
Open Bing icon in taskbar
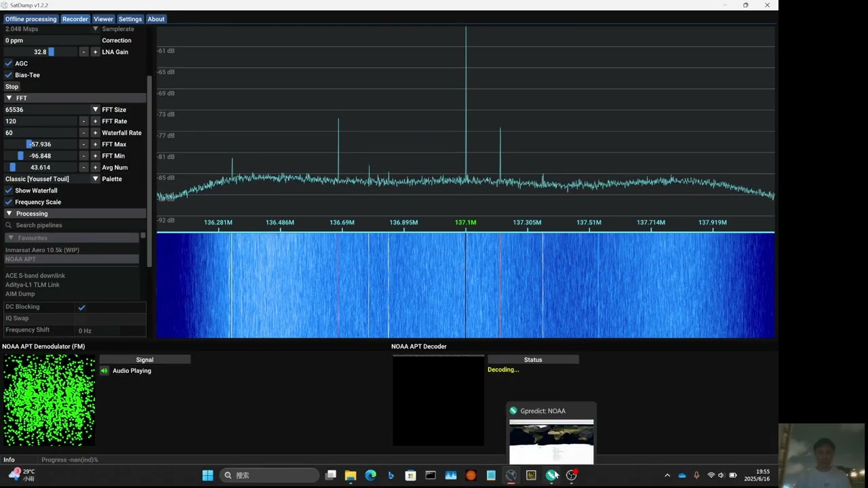391,475
